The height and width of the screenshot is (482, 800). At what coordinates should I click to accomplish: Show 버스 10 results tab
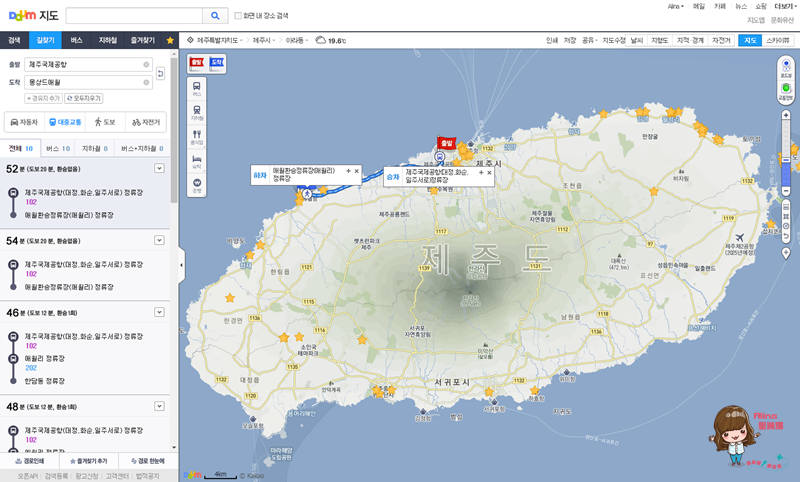pos(58,148)
